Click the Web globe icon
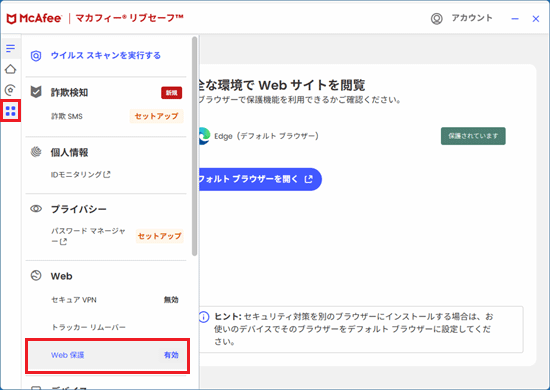 click(36, 276)
